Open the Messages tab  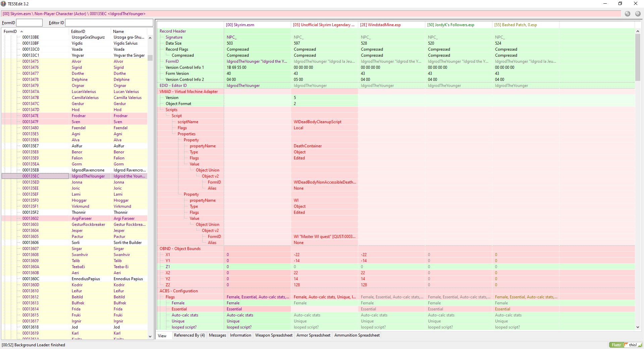[x=217, y=335]
